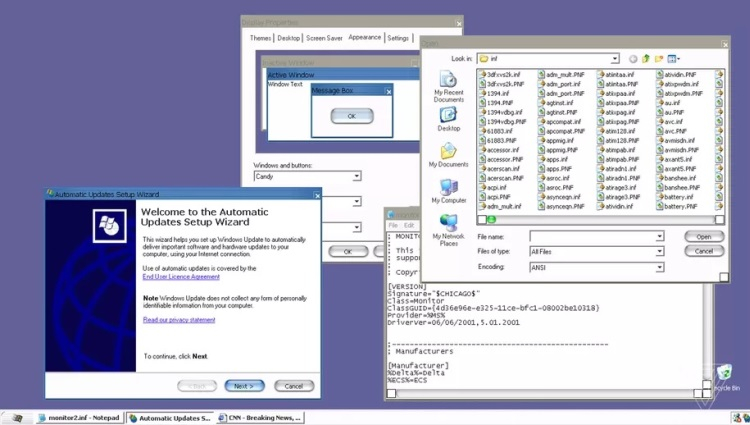Image resolution: width=750 pixels, height=425 pixels.
Task: Expand Windows and buttons Candy dropdown
Action: [x=357, y=176]
